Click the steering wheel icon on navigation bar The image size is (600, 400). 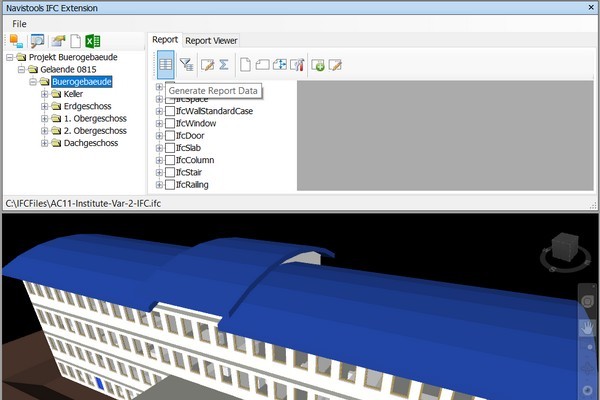coord(588,301)
